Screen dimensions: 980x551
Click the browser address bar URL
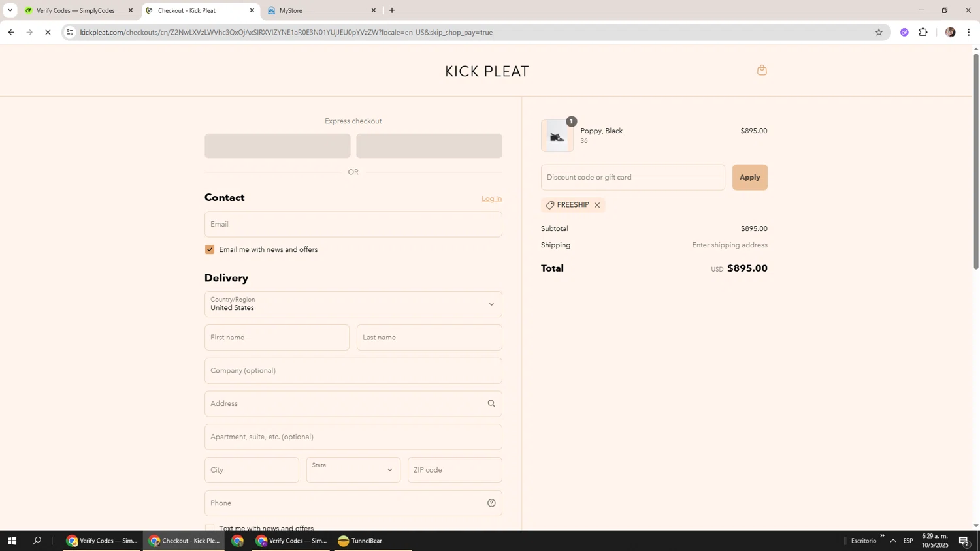[286, 32]
